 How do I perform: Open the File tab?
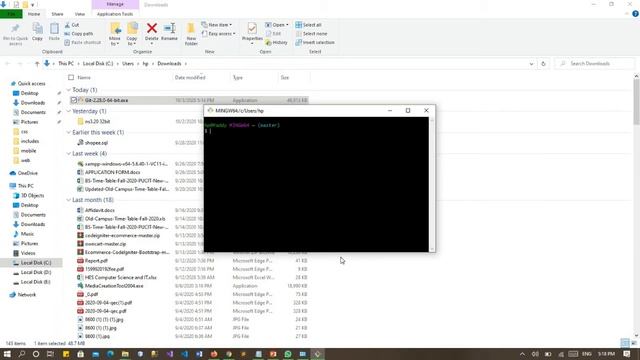[11, 14]
